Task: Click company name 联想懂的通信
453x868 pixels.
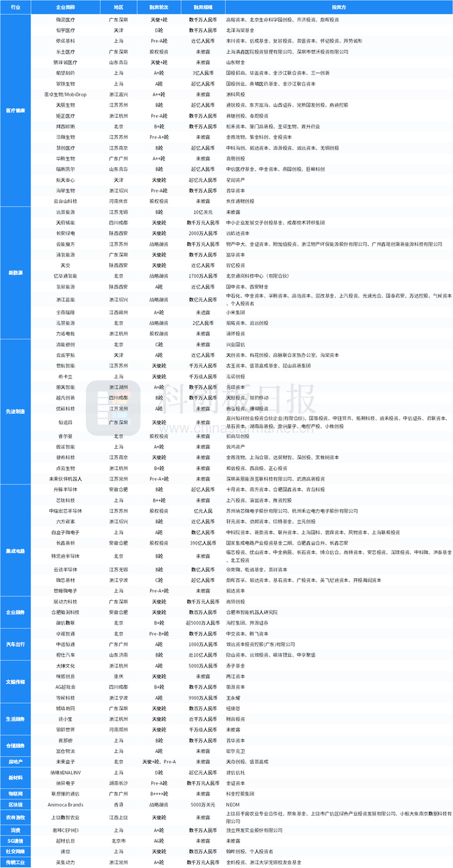Action: [66, 793]
